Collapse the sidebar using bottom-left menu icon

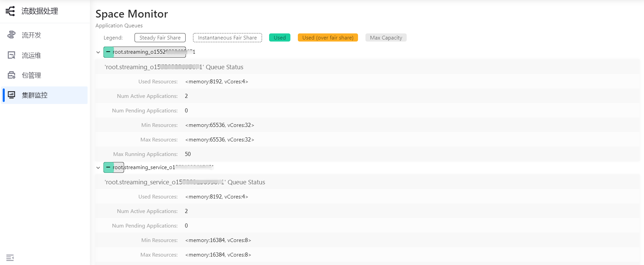[10, 258]
